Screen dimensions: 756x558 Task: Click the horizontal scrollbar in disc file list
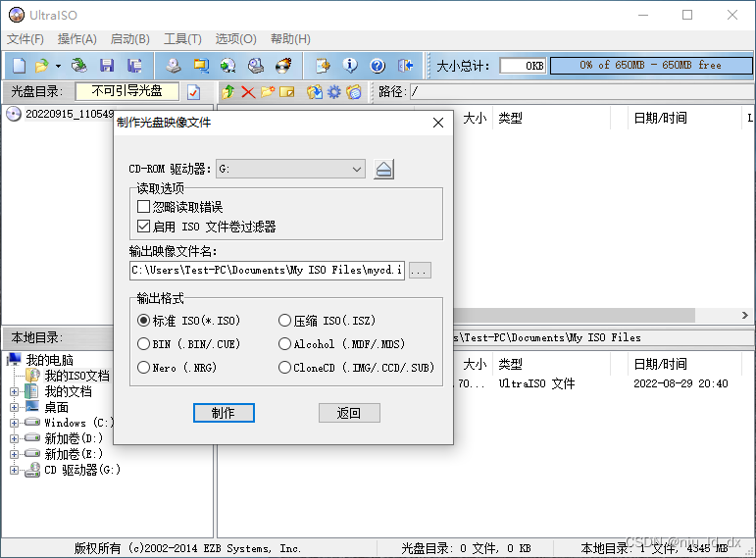point(574,316)
